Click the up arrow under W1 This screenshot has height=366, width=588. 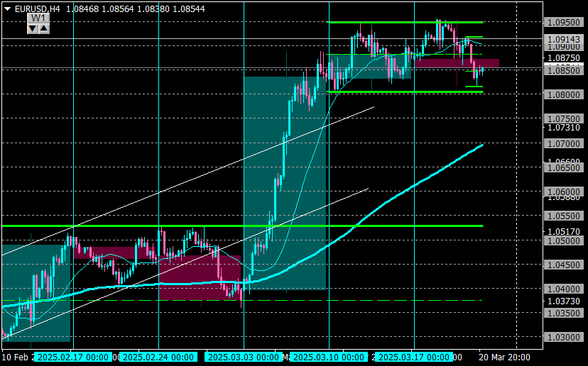pyautogui.click(x=43, y=28)
